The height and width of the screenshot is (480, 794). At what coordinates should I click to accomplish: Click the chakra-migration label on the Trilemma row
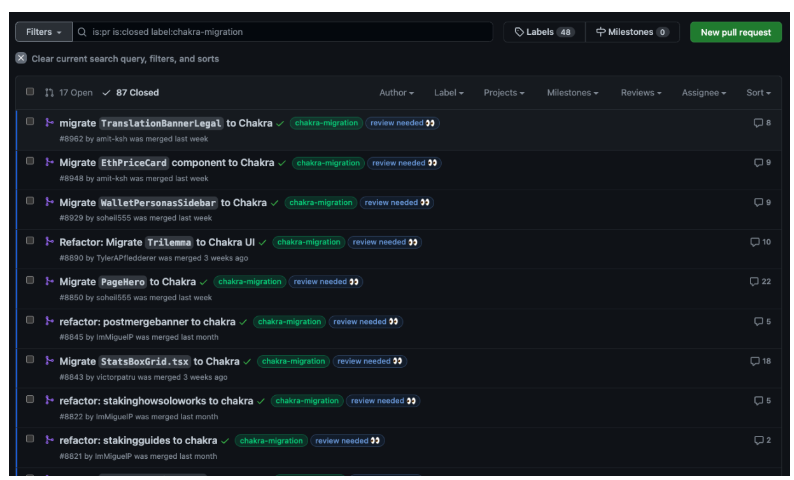(x=308, y=242)
